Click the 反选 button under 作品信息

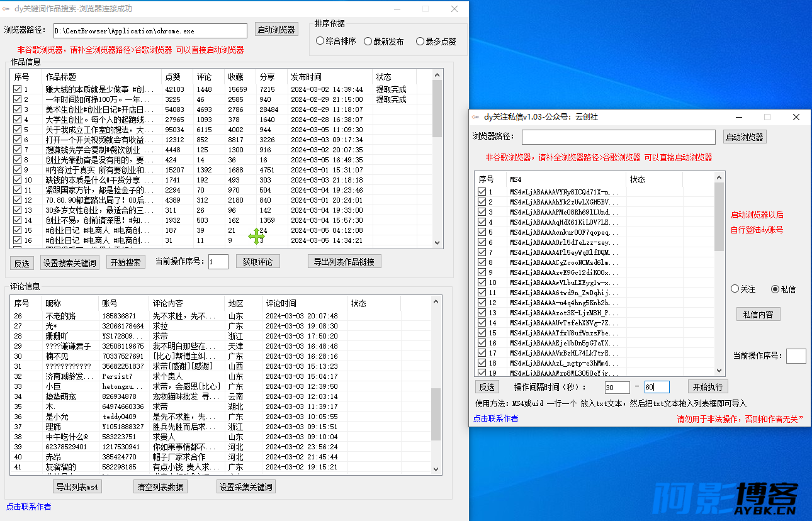(x=23, y=262)
